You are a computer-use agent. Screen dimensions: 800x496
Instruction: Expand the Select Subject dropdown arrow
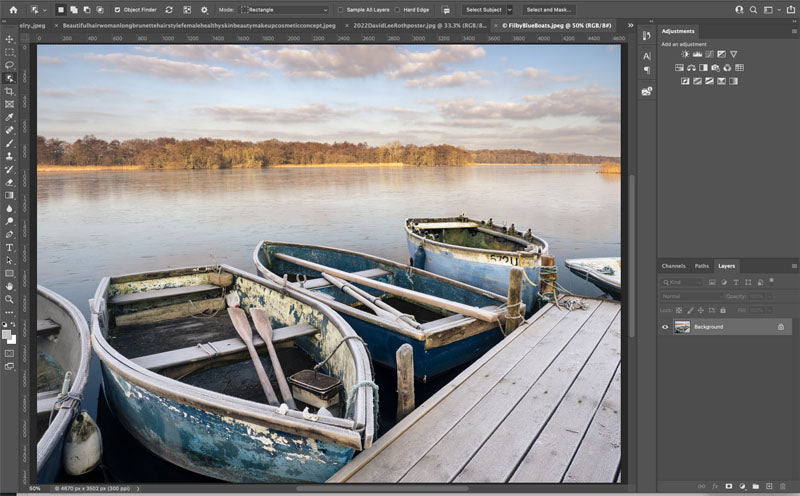coord(509,10)
